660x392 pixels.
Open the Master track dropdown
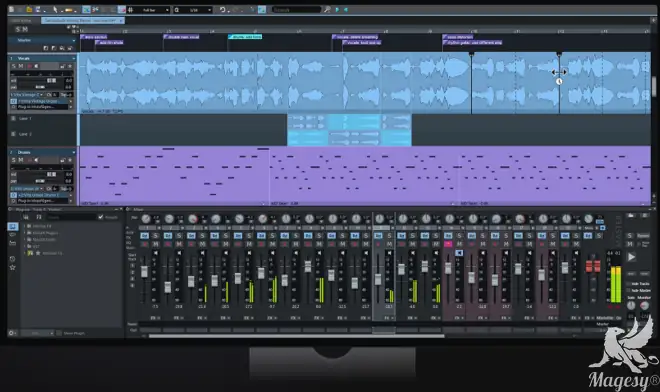(74, 40)
